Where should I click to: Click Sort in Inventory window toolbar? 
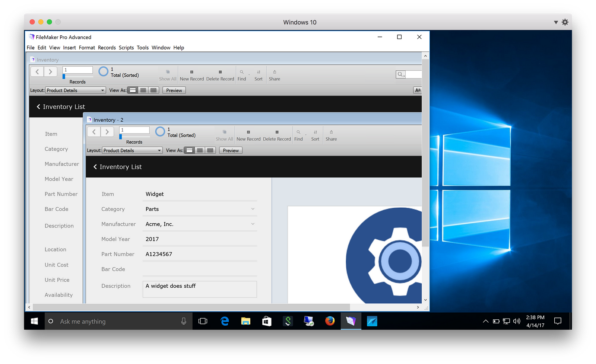coord(259,76)
